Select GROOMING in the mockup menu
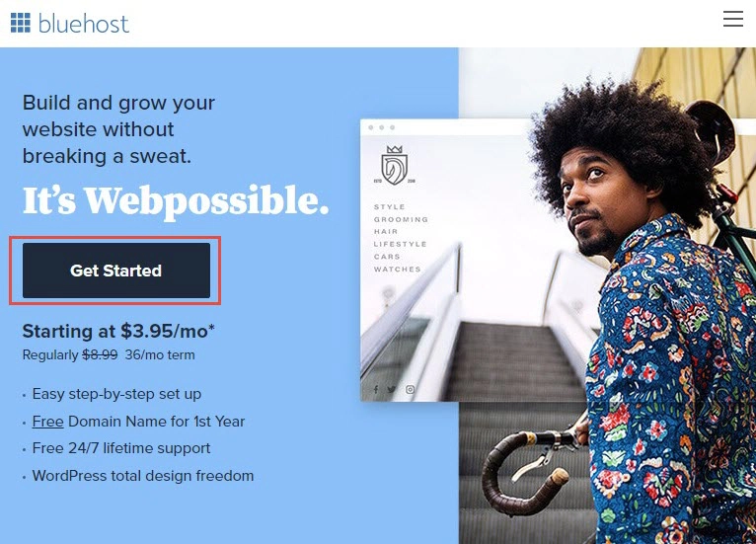Viewport: 756px width, 544px height. (x=401, y=219)
